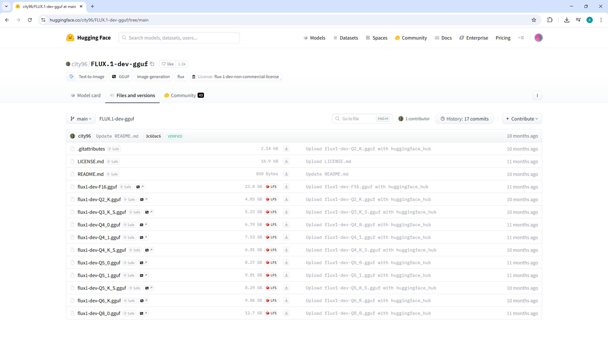Click download icon for flux1-dev-Q8_0.gguf
This screenshot has width=608, height=364.
click(x=286, y=313)
